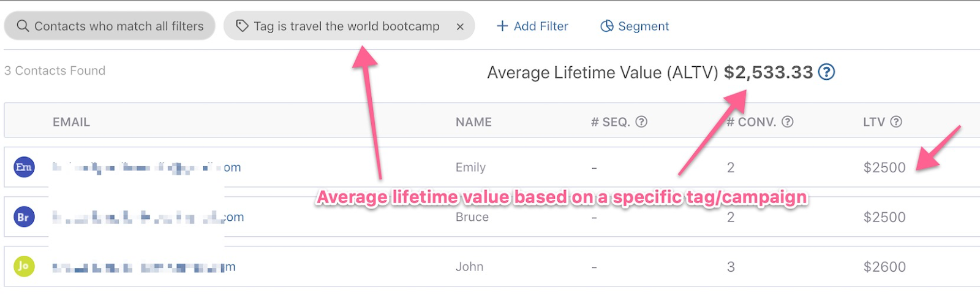Viewport: 980px width, 303px height.
Task: Click the # CONV. column help icon
Action: [x=788, y=121]
